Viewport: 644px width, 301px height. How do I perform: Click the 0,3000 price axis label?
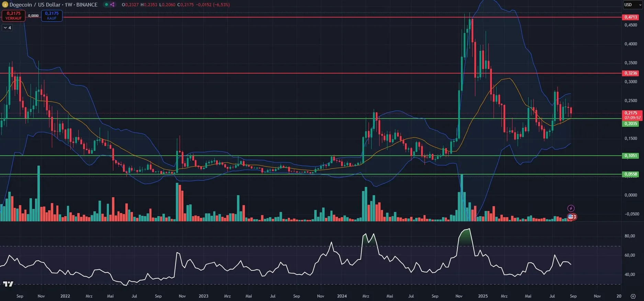tap(631, 82)
